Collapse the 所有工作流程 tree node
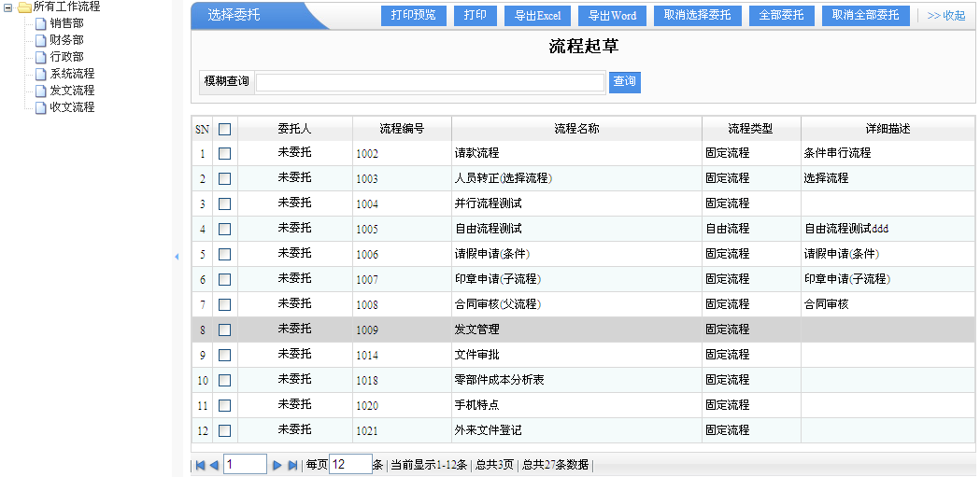Image resolution: width=980 pixels, height=477 pixels. point(7,7)
